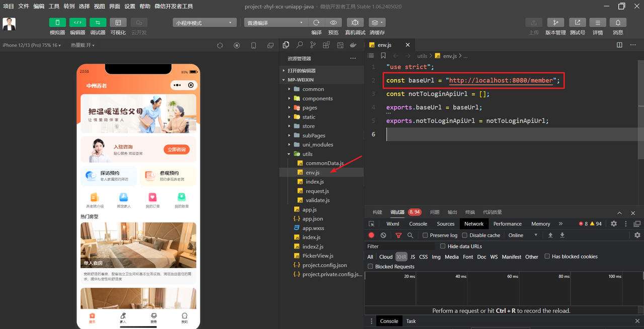Open the 消息 notifications bell
Image resolution: width=644 pixels, height=329 pixels.
coord(618,23)
